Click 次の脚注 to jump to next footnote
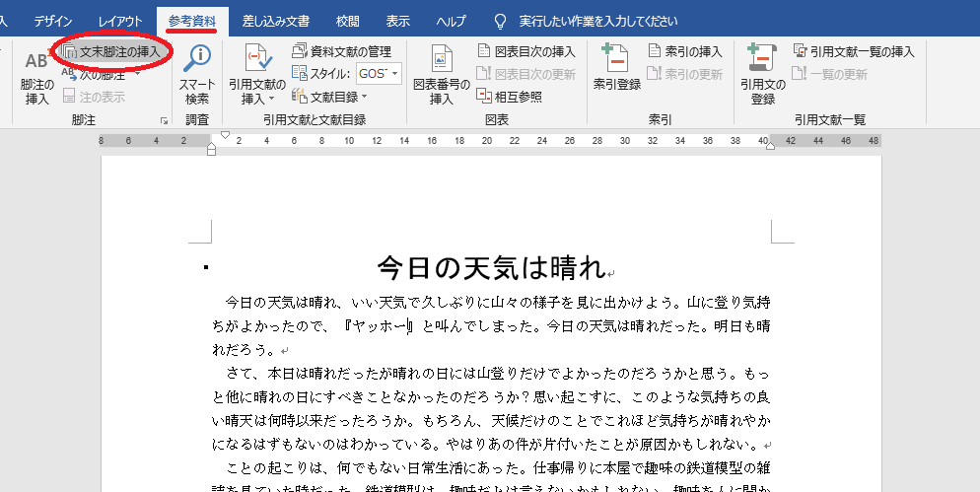Screen dimensions: 980x492 (x=95, y=75)
